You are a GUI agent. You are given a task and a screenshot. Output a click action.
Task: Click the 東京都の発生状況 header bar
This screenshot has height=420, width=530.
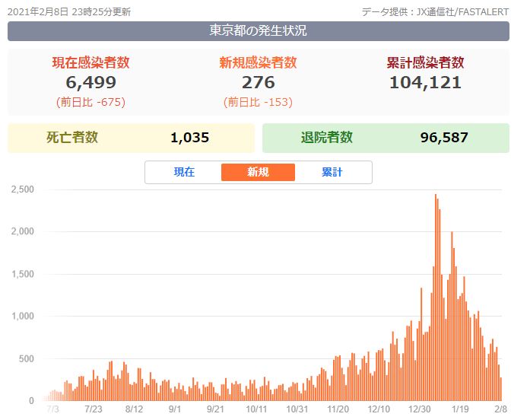click(259, 30)
